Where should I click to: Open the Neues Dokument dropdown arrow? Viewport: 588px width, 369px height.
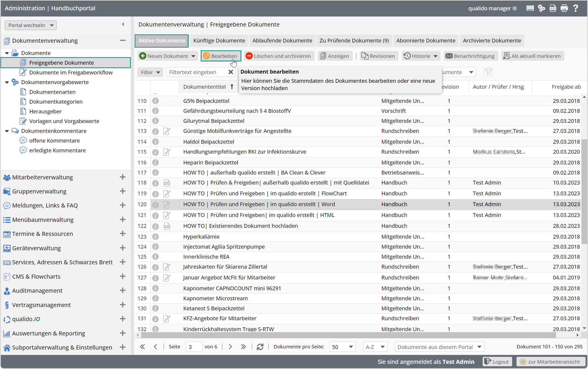(x=193, y=56)
